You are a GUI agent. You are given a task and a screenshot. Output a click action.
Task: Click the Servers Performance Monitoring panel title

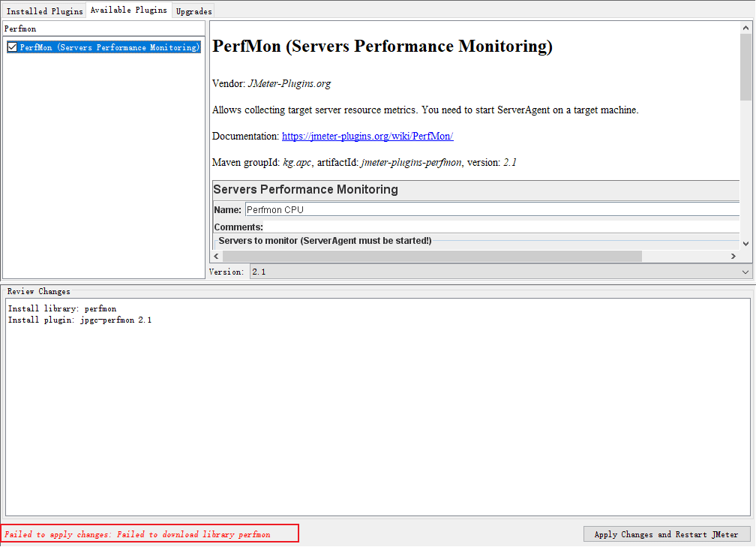306,190
